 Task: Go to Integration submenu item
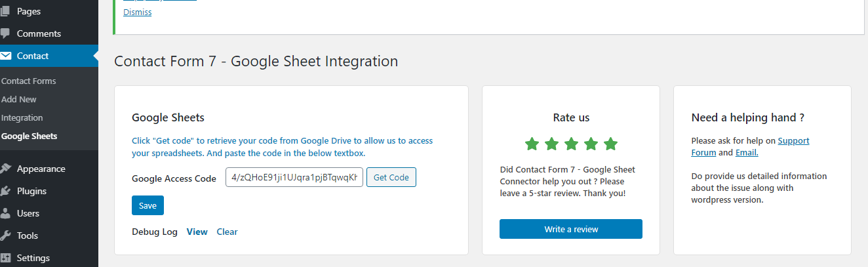coord(22,118)
